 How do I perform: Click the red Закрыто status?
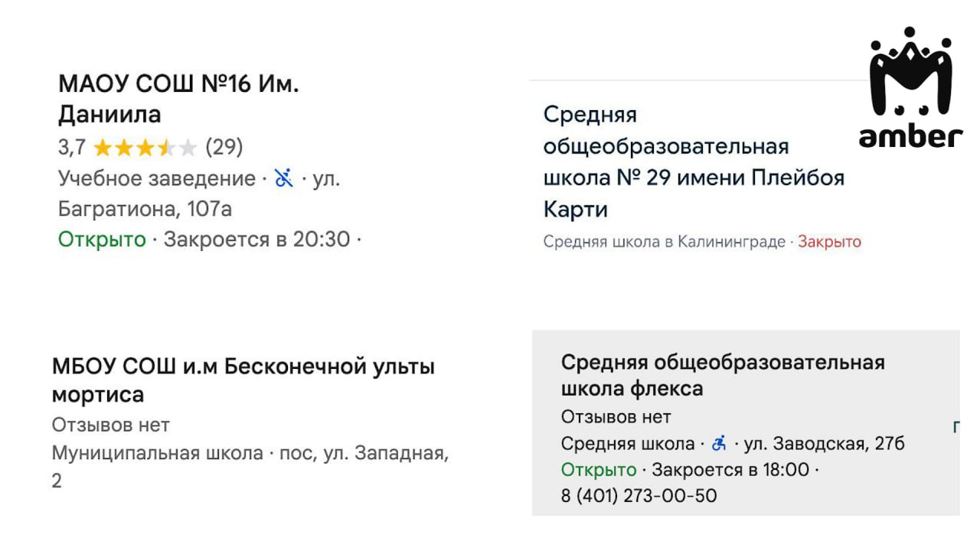pyautogui.click(x=829, y=242)
